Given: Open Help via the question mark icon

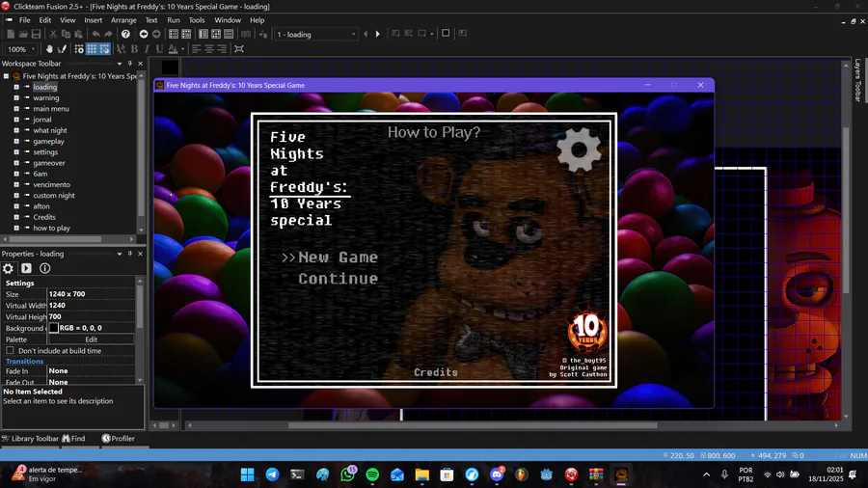Looking at the screenshot, I should (125, 35).
